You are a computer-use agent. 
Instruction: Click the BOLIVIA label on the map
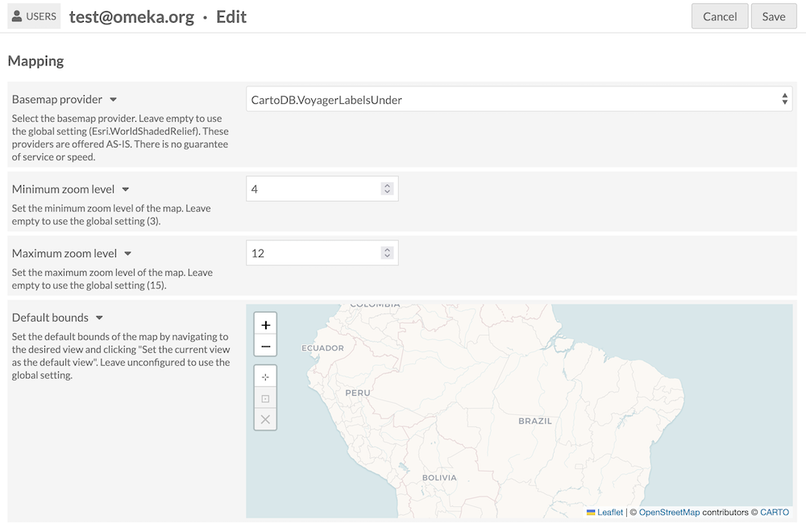(439, 477)
